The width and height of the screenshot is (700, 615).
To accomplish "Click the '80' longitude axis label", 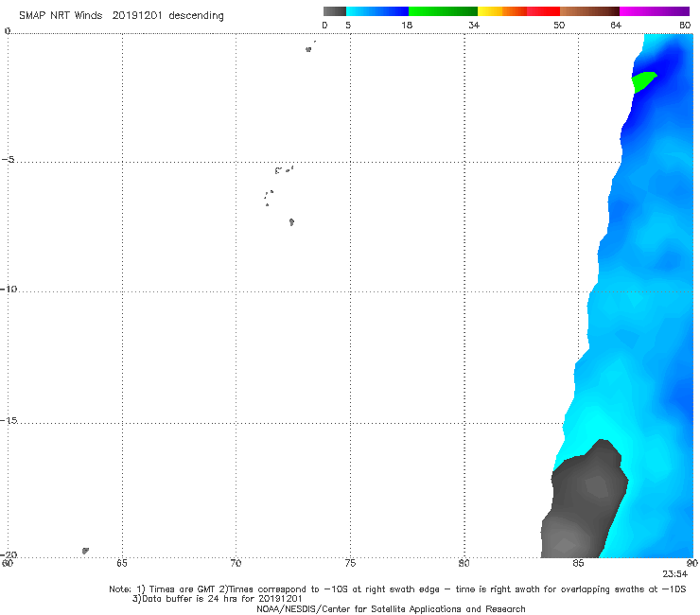I will point(464,563).
